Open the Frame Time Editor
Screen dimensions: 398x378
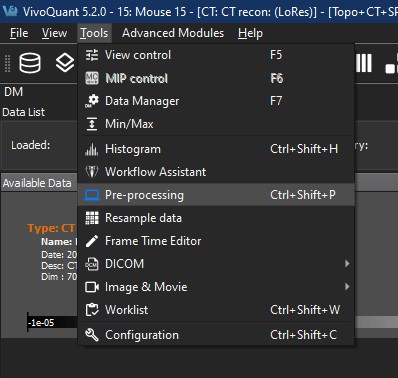point(216,241)
